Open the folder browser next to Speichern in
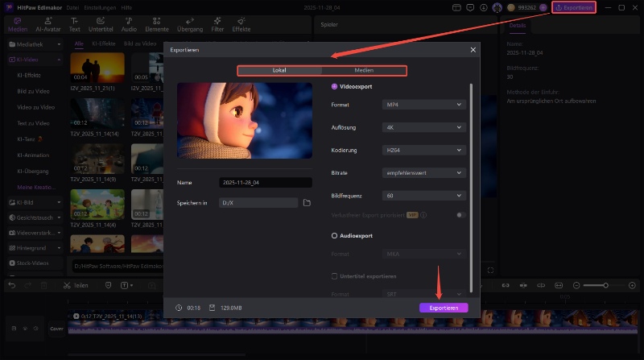This screenshot has height=360, width=644. [x=307, y=203]
